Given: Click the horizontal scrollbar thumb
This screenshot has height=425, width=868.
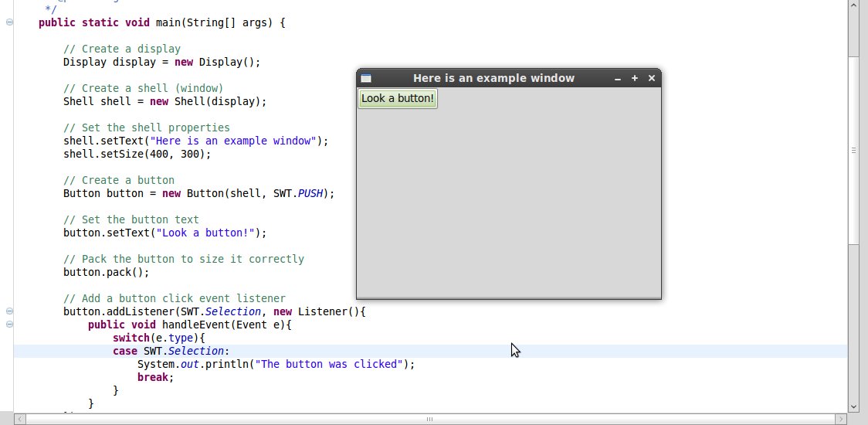Looking at the screenshot, I should point(429,419).
